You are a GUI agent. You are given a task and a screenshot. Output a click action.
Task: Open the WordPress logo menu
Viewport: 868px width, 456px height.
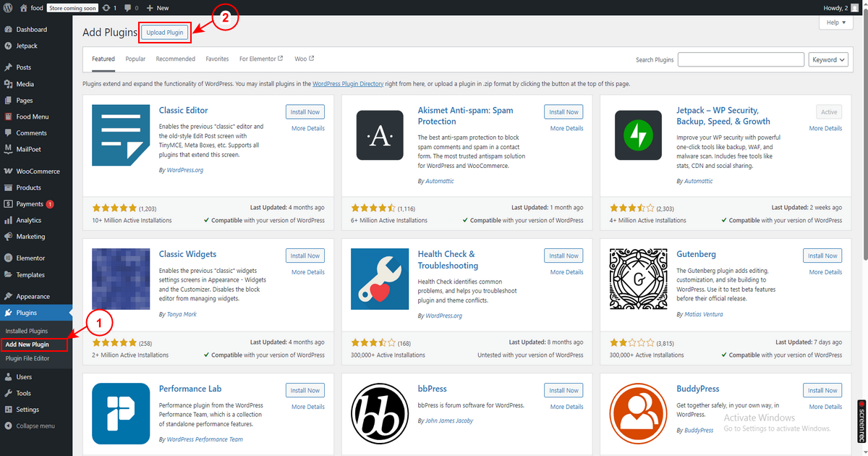tap(7, 7)
